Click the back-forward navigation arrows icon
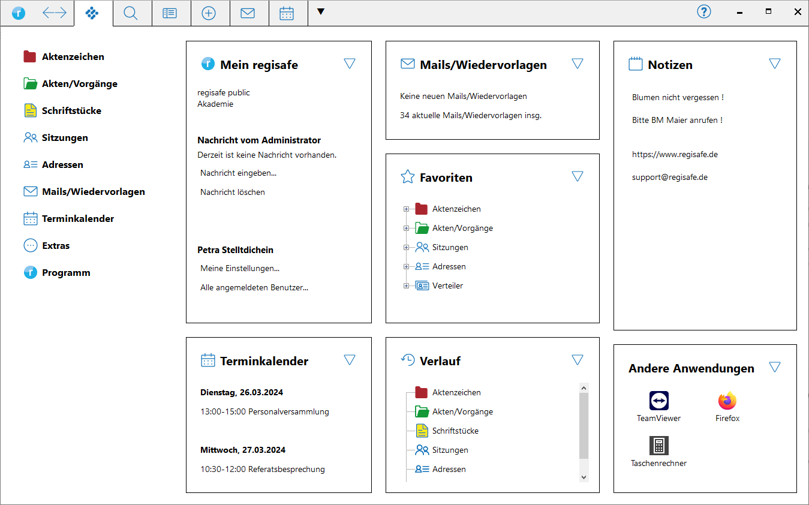This screenshot has height=505, width=809. [x=54, y=13]
